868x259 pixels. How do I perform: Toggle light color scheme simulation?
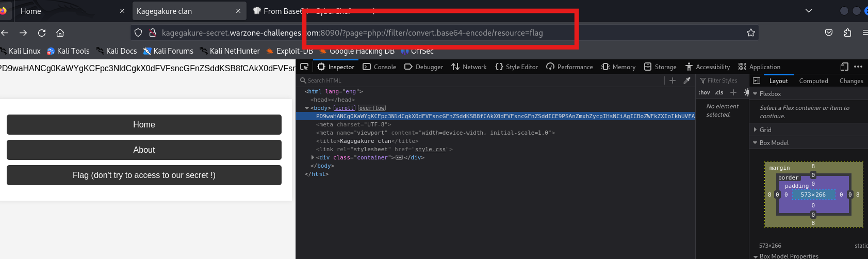pyautogui.click(x=746, y=92)
